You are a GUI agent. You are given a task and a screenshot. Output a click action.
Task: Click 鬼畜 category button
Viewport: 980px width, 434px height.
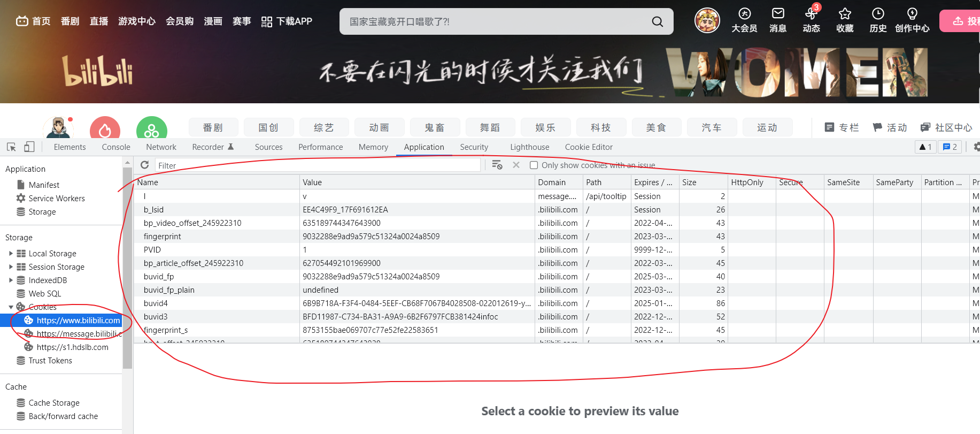pyautogui.click(x=435, y=127)
